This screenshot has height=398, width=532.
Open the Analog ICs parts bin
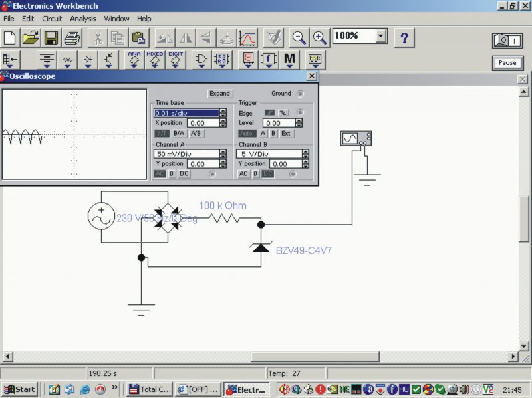point(134,60)
